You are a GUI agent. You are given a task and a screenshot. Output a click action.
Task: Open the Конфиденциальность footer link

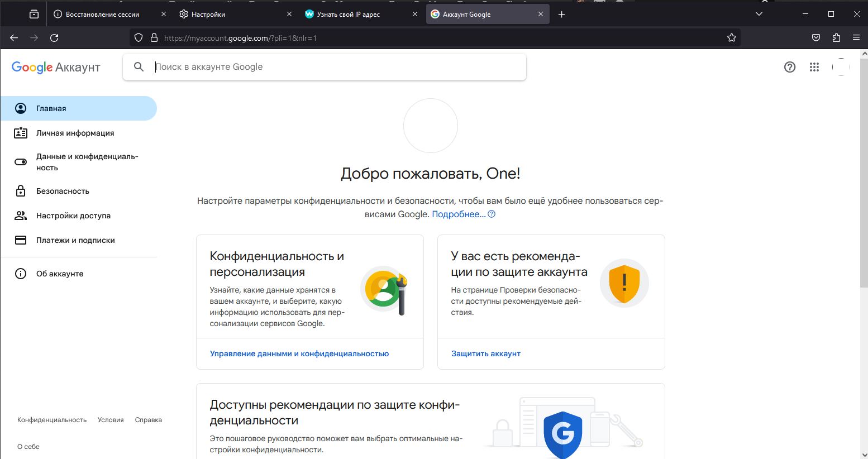52,420
